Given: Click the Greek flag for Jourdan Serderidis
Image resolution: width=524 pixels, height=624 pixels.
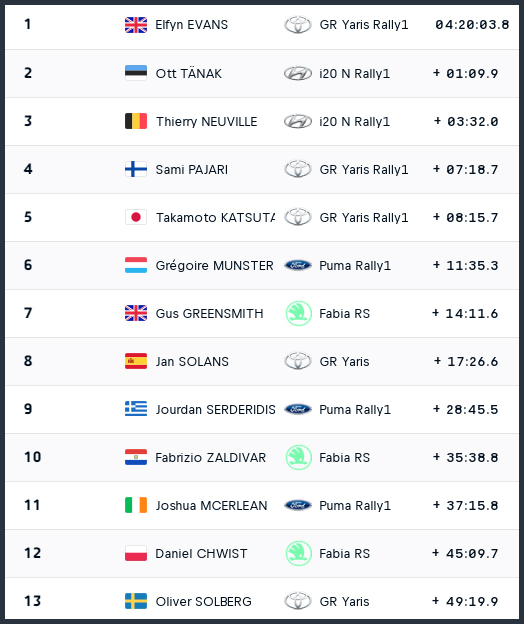Looking at the screenshot, I should pyautogui.click(x=136, y=409).
